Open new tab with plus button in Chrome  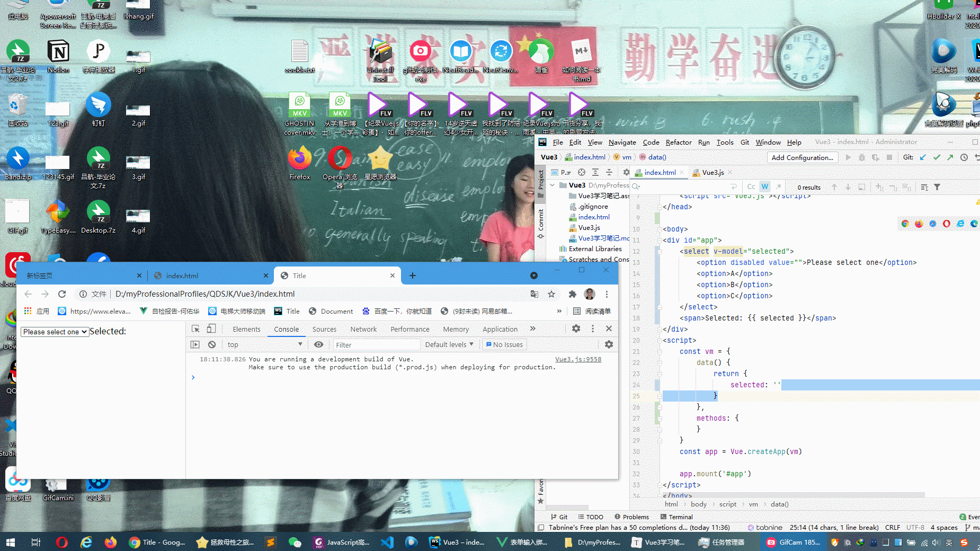[413, 275]
